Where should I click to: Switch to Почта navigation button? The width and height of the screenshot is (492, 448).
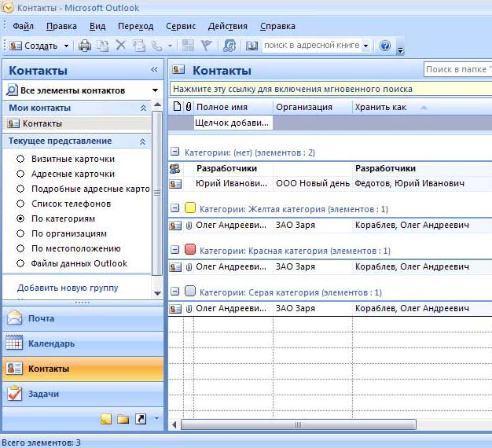coord(83,318)
